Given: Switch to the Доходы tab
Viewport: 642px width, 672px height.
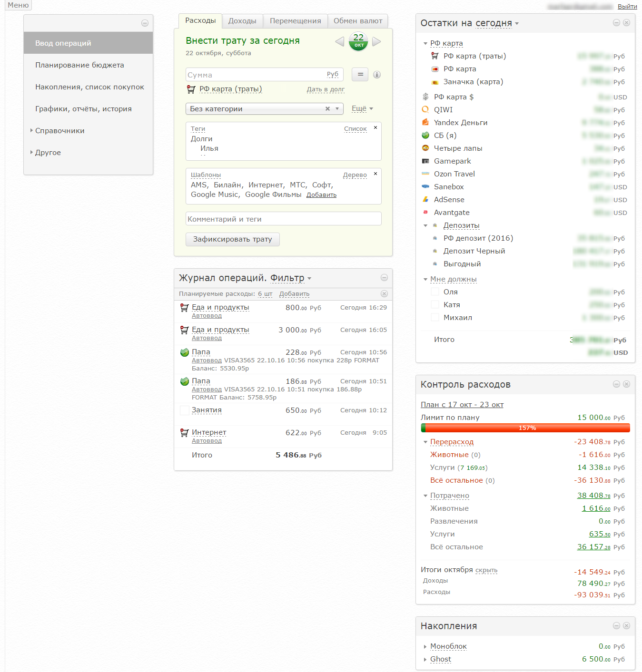Looking at the screenshot, I should tap(242, 21).
